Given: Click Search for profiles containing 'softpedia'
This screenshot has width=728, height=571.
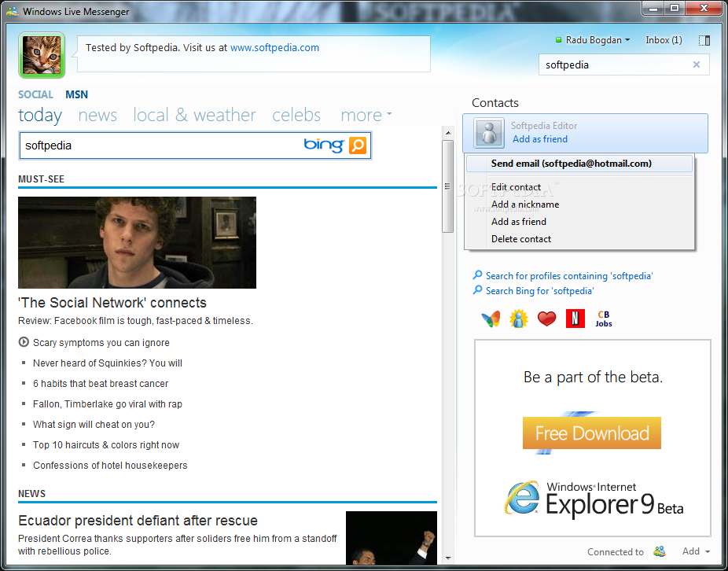Looking at the screenshot, I should tap(569, 276).
